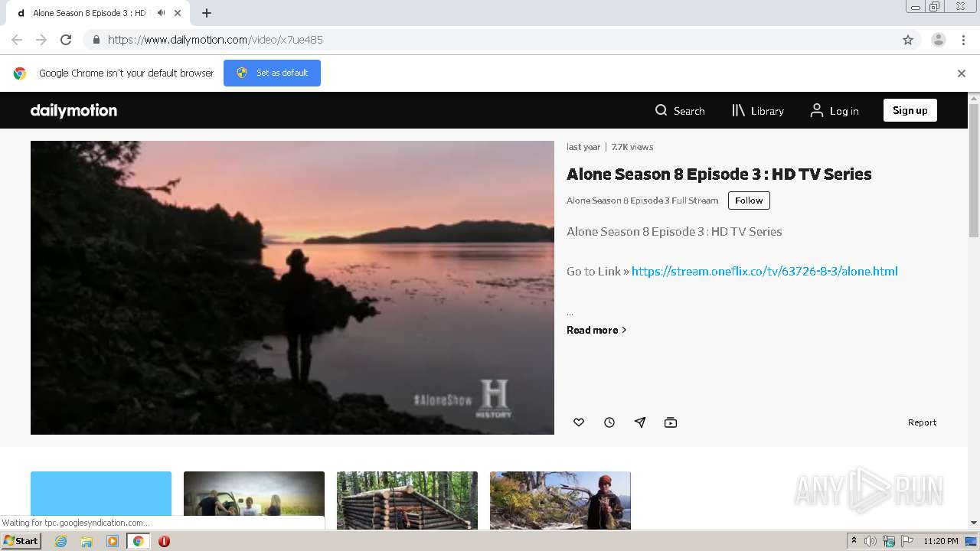Click the Sign up button
The height and width of the screenshot is (551, 980).
(x=910, y=110)
